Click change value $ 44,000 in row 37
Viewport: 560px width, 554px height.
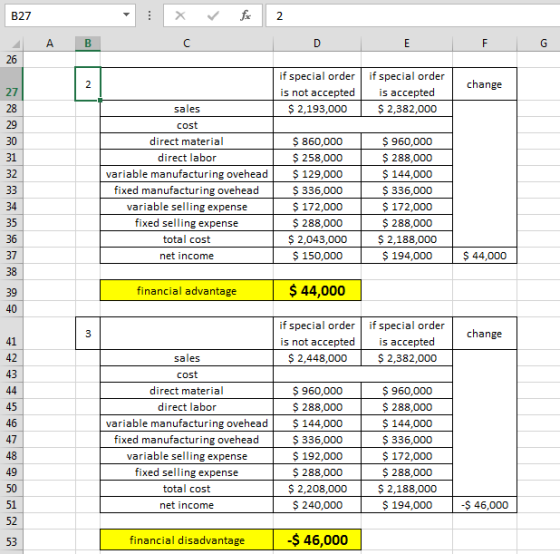click(485, 256)
